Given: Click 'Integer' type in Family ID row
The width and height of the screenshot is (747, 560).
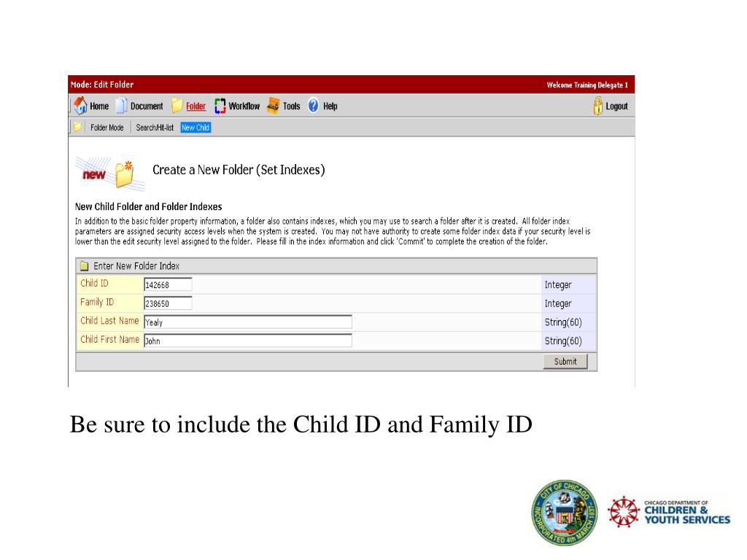Looking at the screenshot, I should 558,303.
